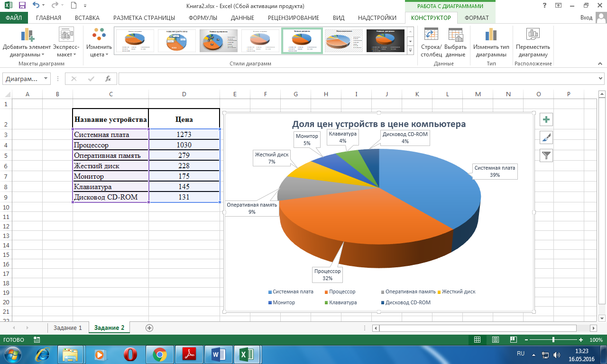Click the 100% zoom level

click(596, 340)
